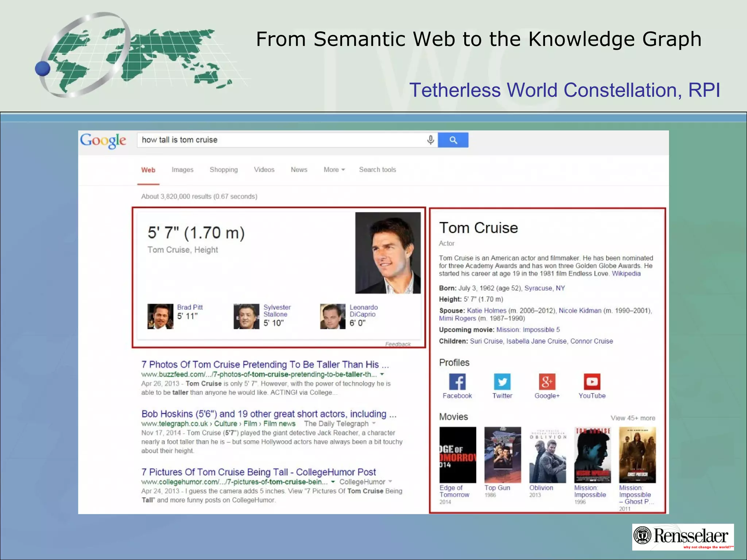The width and height of the screenshot is (747, 560).
Task: Open Search tools menu
Action: [x=377, y=170]
